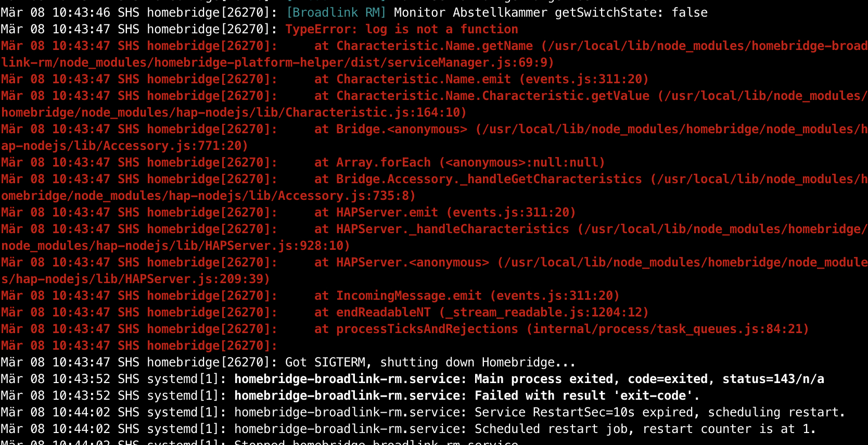This screenshot has width=868, height=445.
Task: Click the Array.forEach stack entry
Action: tap(384, 162)
